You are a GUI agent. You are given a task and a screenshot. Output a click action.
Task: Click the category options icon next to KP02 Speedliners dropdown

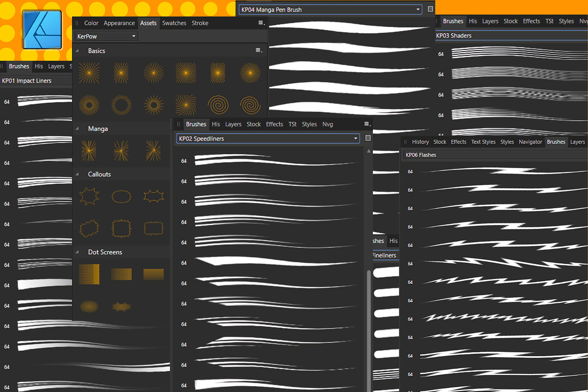[368, 139]
